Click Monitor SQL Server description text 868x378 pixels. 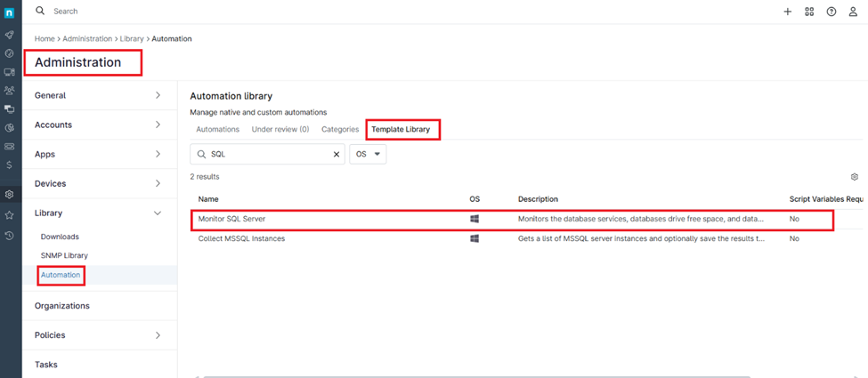tap(641, 219)
